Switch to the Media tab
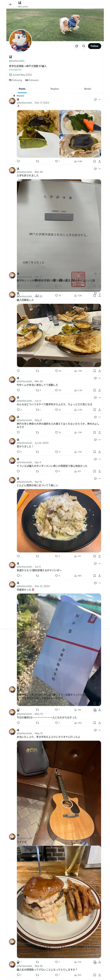This screenshot has height=980, width=110. pos(88,89)
